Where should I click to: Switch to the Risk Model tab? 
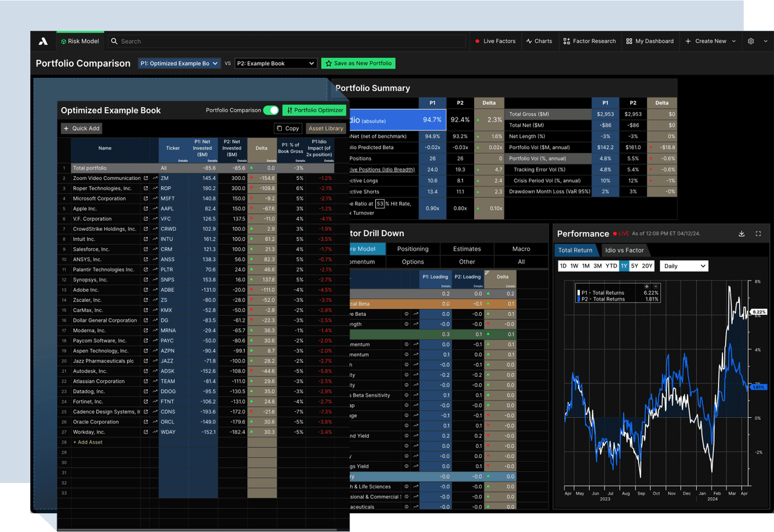80,41
